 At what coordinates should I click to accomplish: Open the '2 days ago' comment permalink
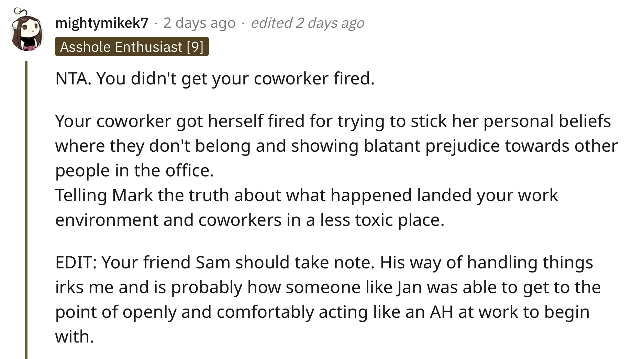tap(199, 23)
